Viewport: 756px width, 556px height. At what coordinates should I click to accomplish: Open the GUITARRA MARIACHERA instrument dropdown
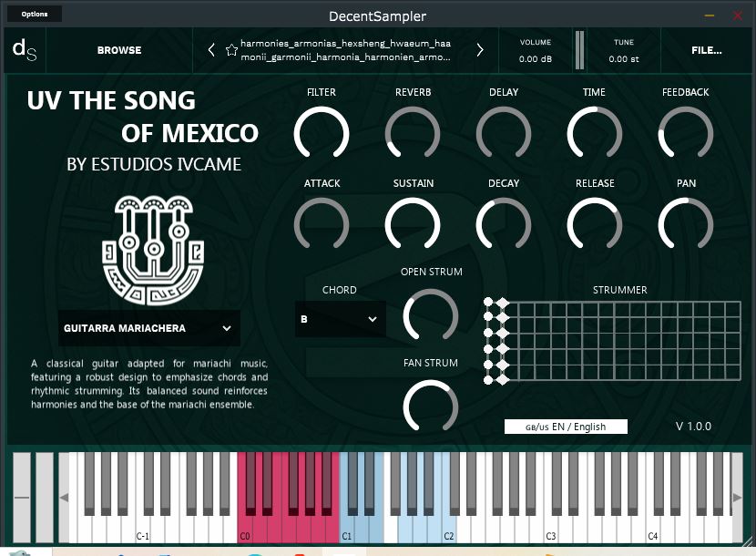point(149,328)
